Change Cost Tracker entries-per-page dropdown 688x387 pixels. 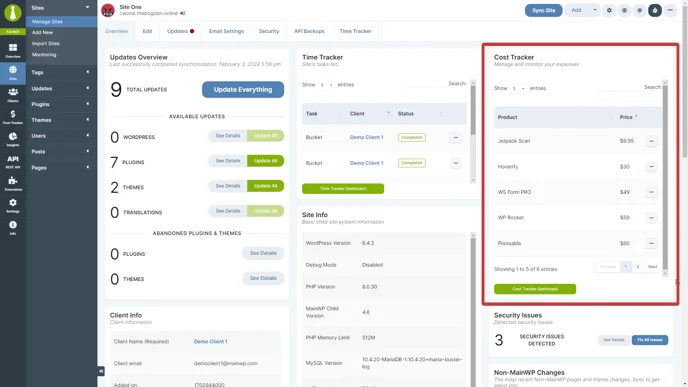tap(518, 88)
